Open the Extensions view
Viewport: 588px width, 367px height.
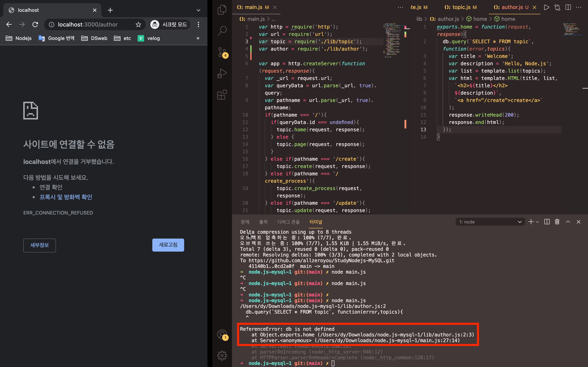[222, 95]
